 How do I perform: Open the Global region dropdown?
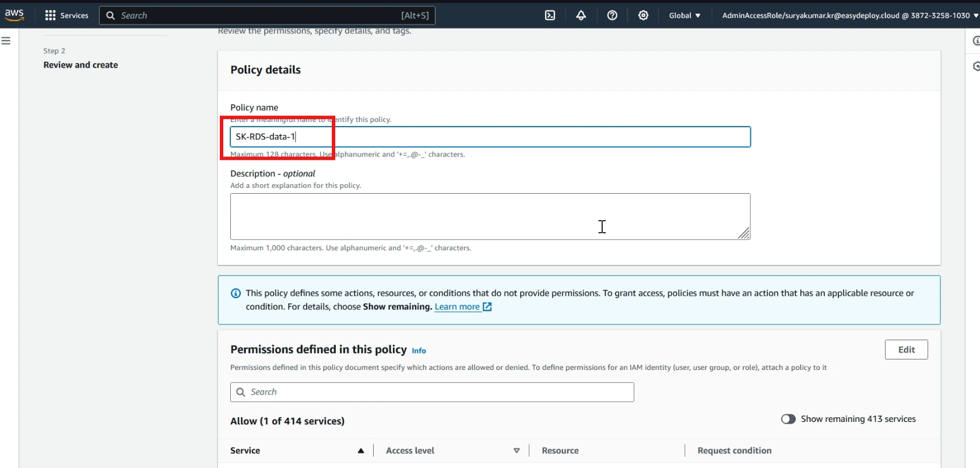pyautogui.click(x=684, y=15)
